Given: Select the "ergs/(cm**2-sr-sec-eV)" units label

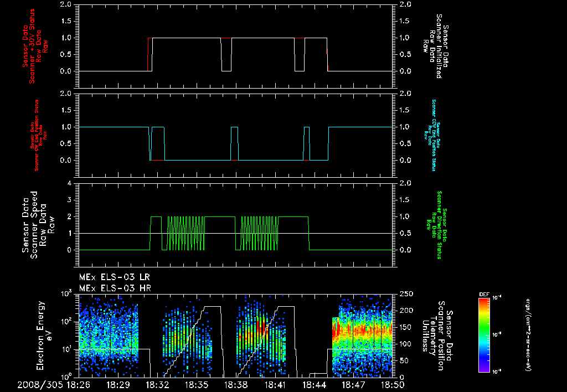Looking at the screenshot, I should [528, 335].
